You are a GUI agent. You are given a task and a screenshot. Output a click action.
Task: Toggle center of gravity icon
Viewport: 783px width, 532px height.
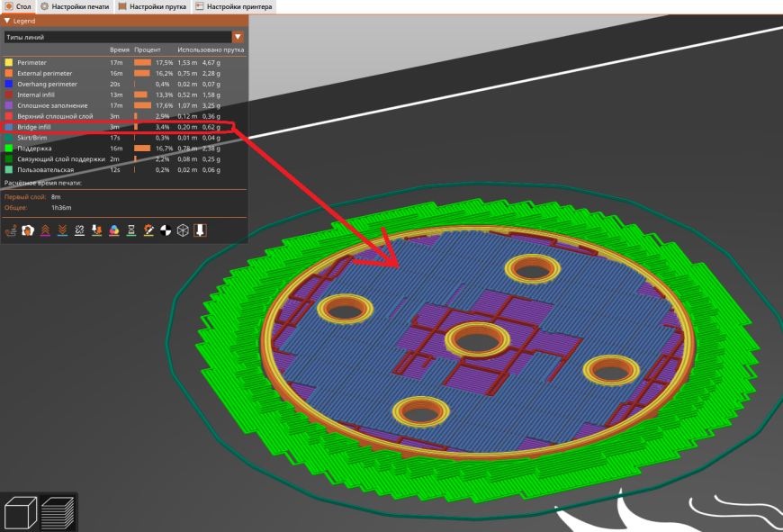click(x=166, y=230)
